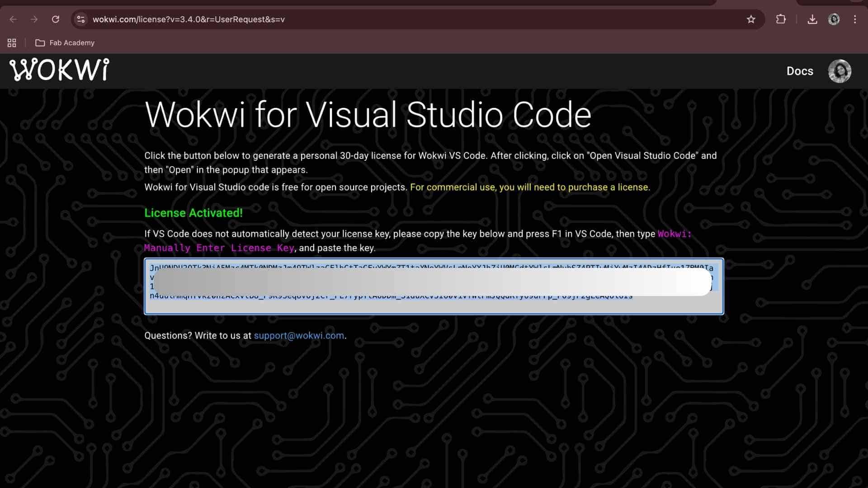Click the browser forward arrow

click(34, 19)
